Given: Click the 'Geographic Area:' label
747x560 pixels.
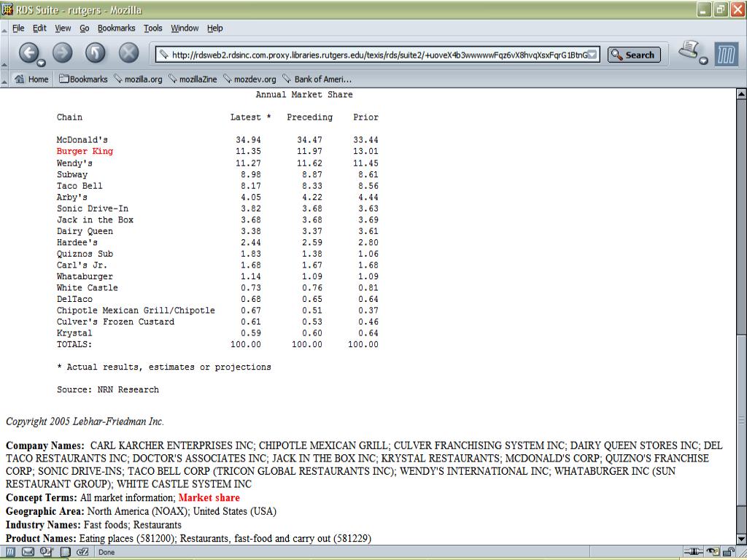Looking at the screenshot, I should (44, 511).
